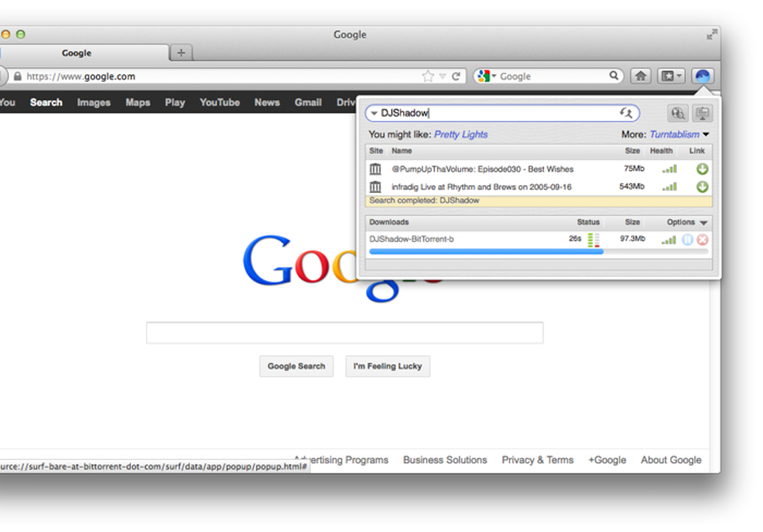Click the main Google search text box

click(x=345, y=332)
